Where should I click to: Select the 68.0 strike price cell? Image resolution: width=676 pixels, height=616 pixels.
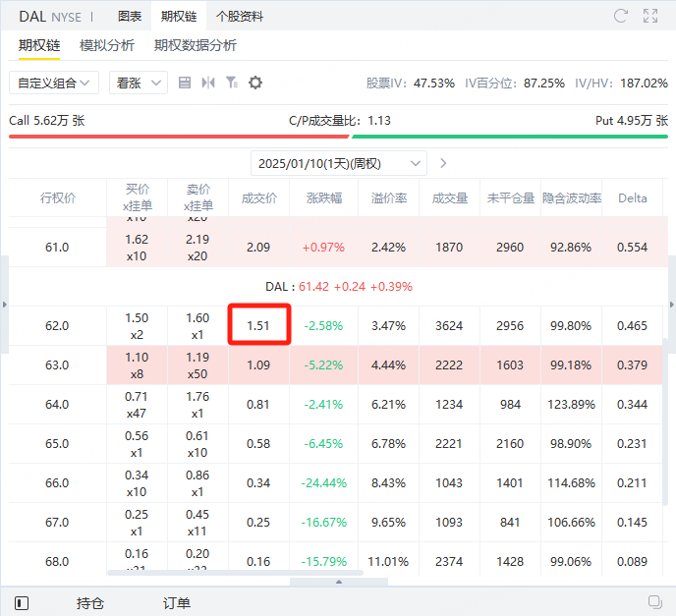[57, 561]
